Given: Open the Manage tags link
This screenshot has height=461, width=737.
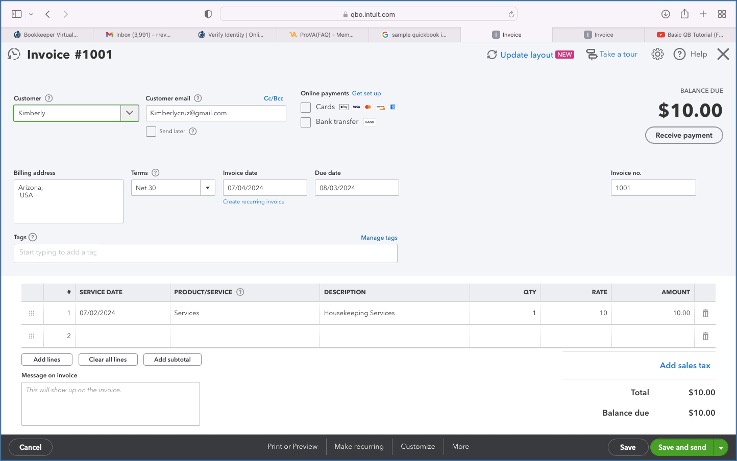Looking at the screenshot, I should 379,238.
